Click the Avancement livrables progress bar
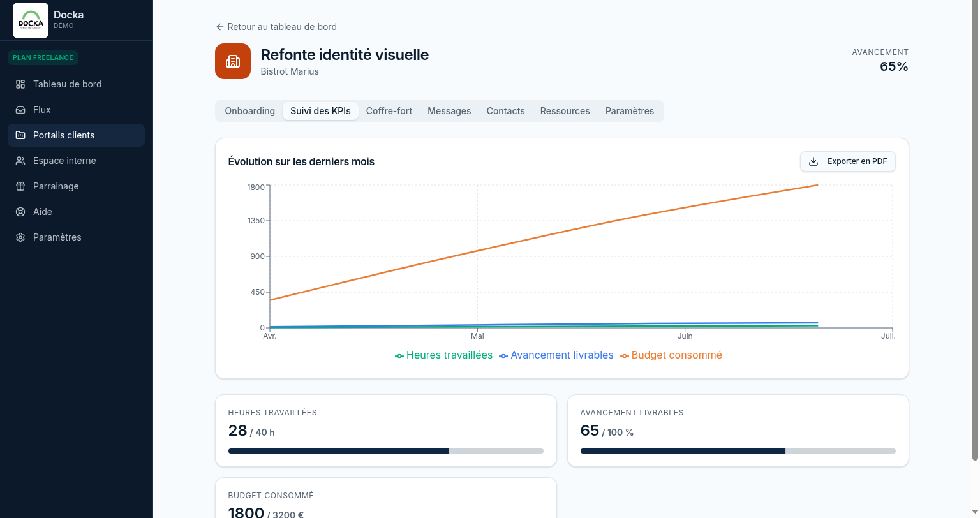Viewport: 980px width, 518px height. point(738,451)
